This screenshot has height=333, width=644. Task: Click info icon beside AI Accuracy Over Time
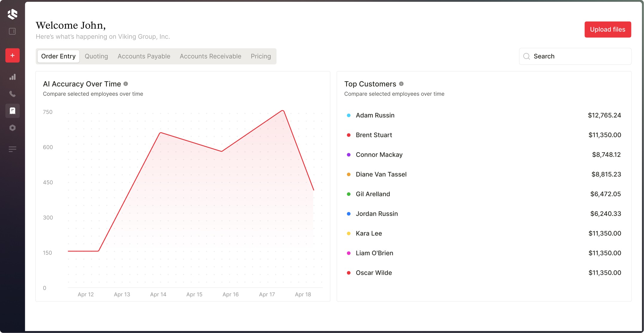click(126, 84)
